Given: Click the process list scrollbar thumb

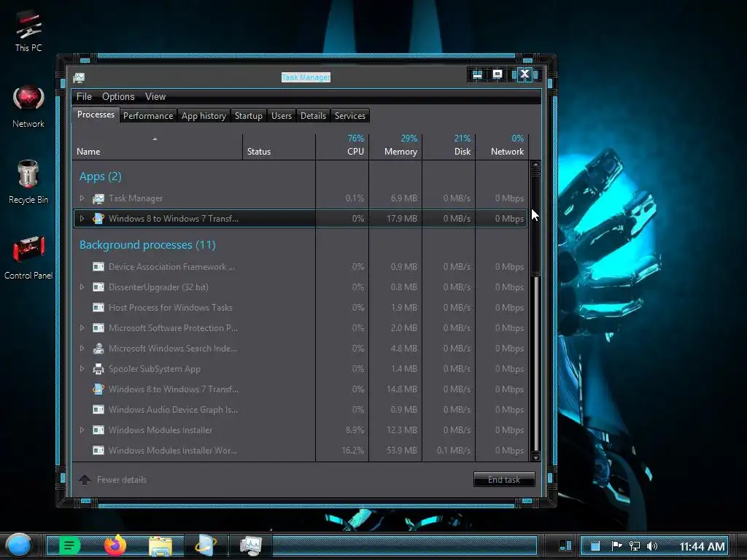Looking at the screenshot, I should pyautogui.click(x=535, y=225).
